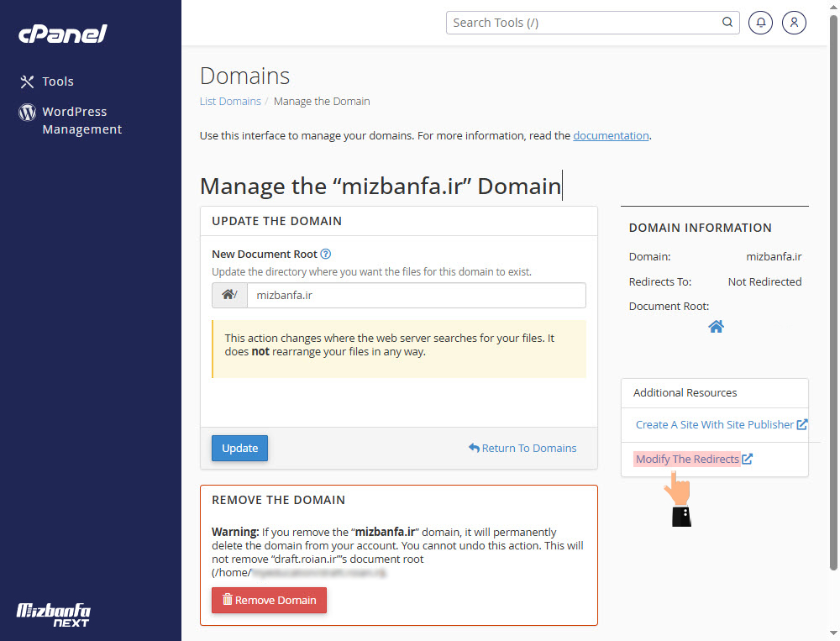Viewport: 840px width, 641px height.
Task: Click the cPanel logo in the sidebar
Action: [x=63, y=34]
